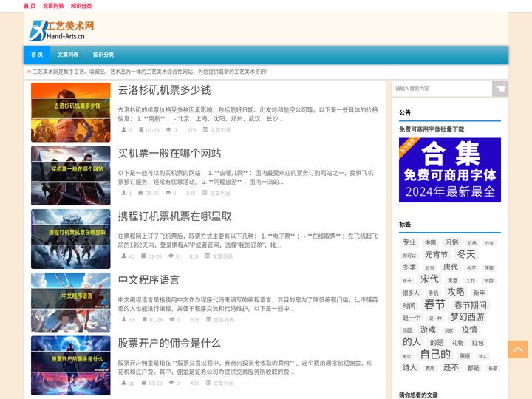532x399 pixels.
Task: Select the 梦幻西游 tag
Action: (467, 317)
